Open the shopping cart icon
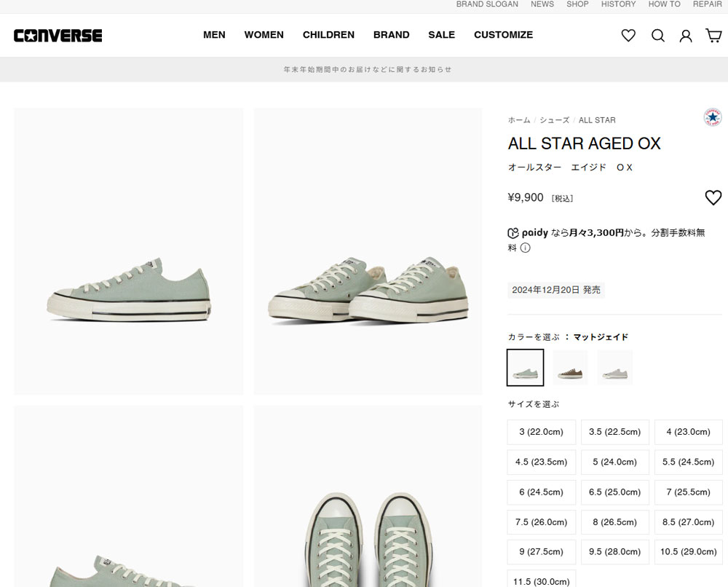The height and width of the screenshot is (587, 728). point(713,35)
